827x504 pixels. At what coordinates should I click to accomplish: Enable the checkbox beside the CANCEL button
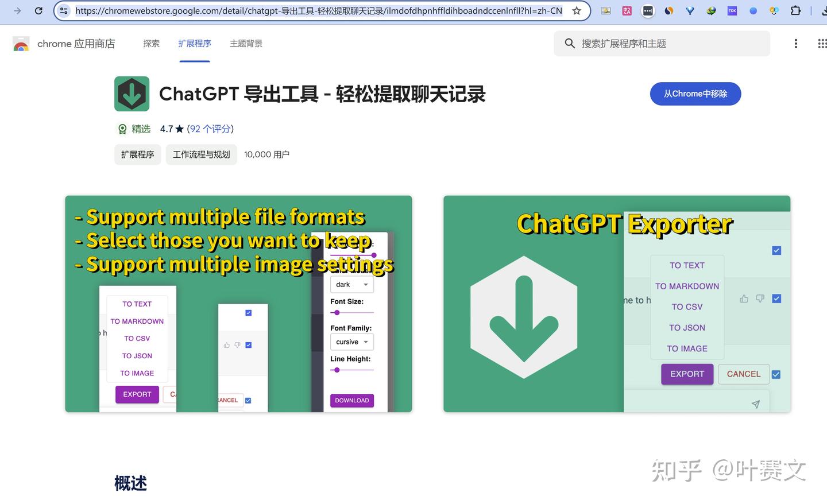coord(776,374)
